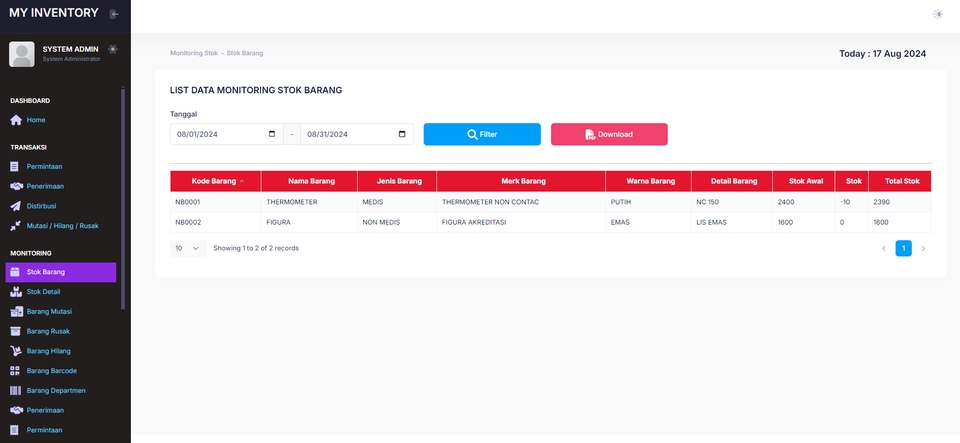
Task: Click the Barang Hilang dolly icon
Action: [16, 351]
